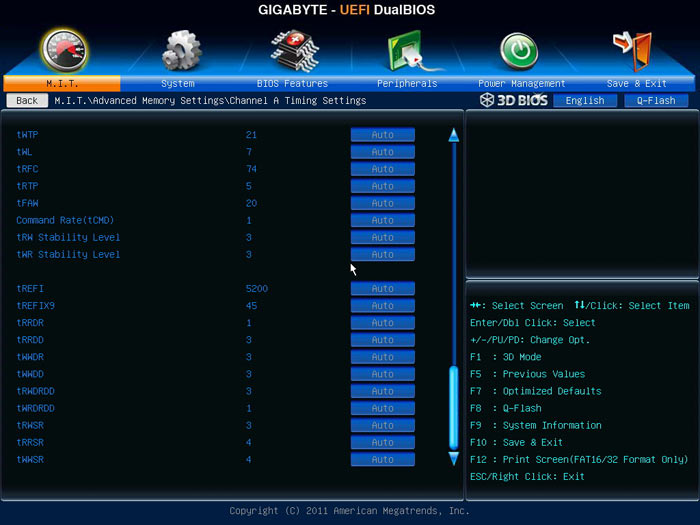700x525 pixels.
Task: Click the Back button
Action: (27, 100)
